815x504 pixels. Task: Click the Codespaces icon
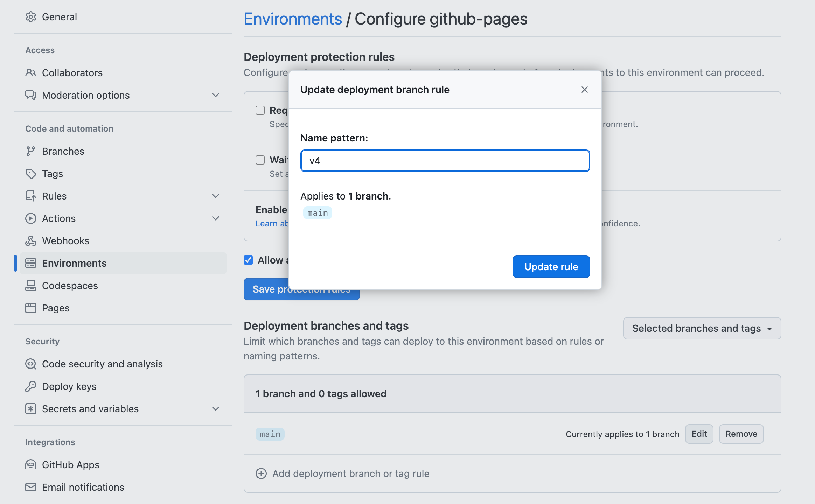(x=31, y=286)
